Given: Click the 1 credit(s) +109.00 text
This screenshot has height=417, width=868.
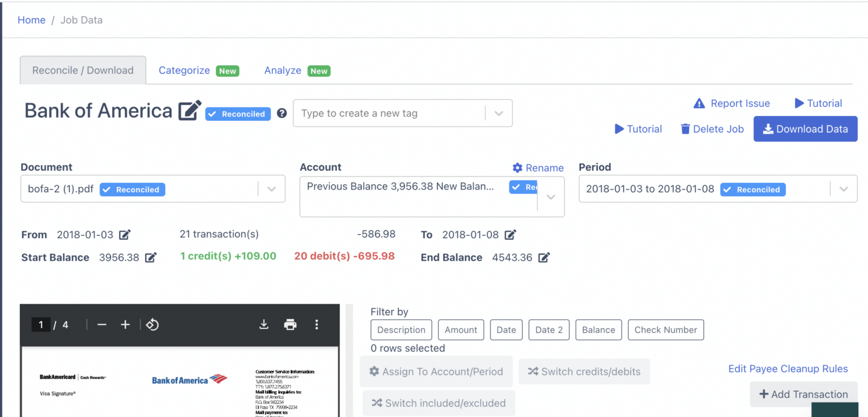Looking at the screenshot, I should tap(228, 256).
